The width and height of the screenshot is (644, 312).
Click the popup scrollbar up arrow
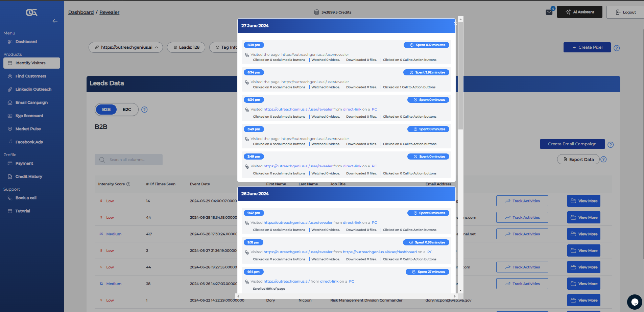click(460, 20)
